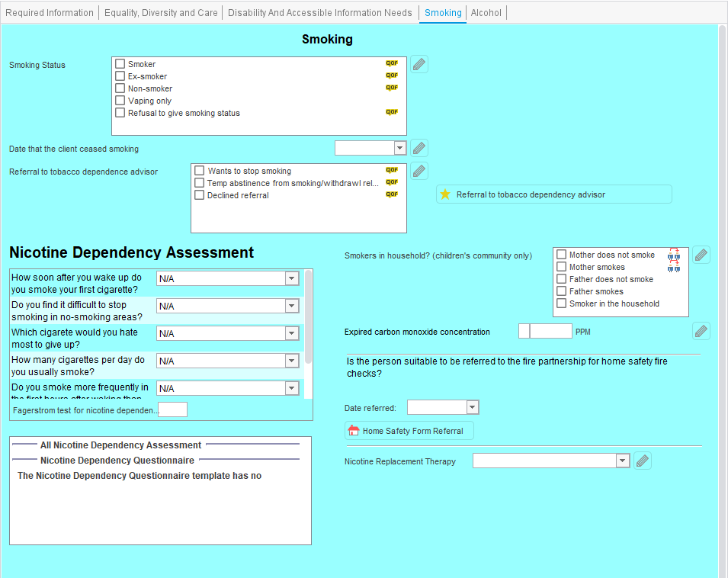
Task: Open dropdown for which cigarette hate to give up
Action: pos(291,333)
